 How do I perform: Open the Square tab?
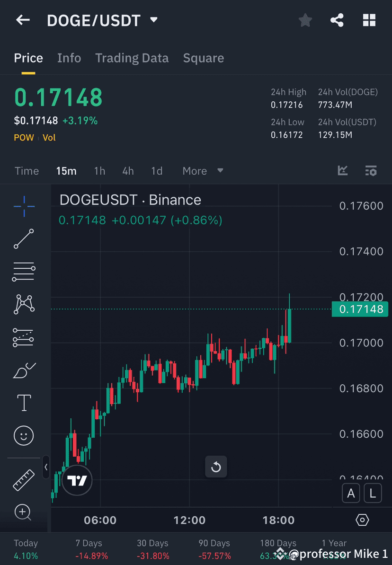203,58
